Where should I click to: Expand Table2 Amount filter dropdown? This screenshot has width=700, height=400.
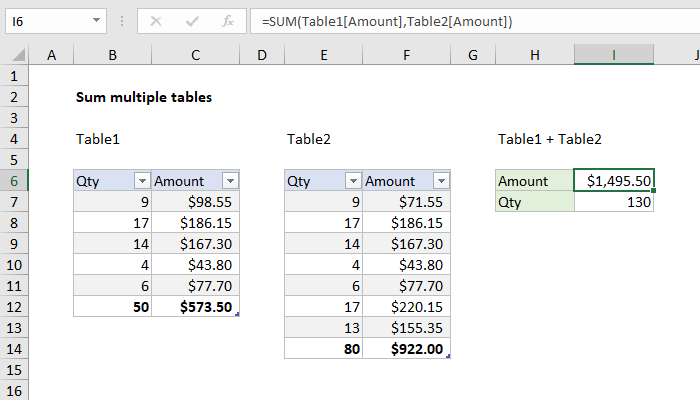click(441, 181)
